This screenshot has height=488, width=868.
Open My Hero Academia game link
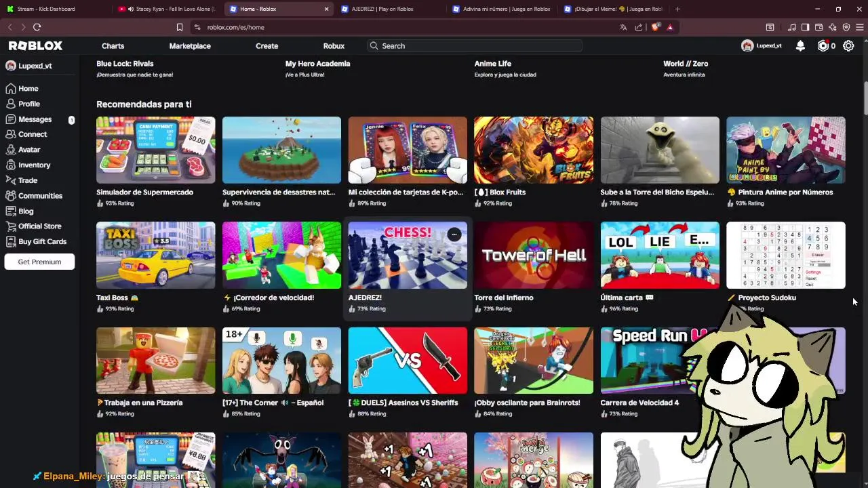[317, 64]
